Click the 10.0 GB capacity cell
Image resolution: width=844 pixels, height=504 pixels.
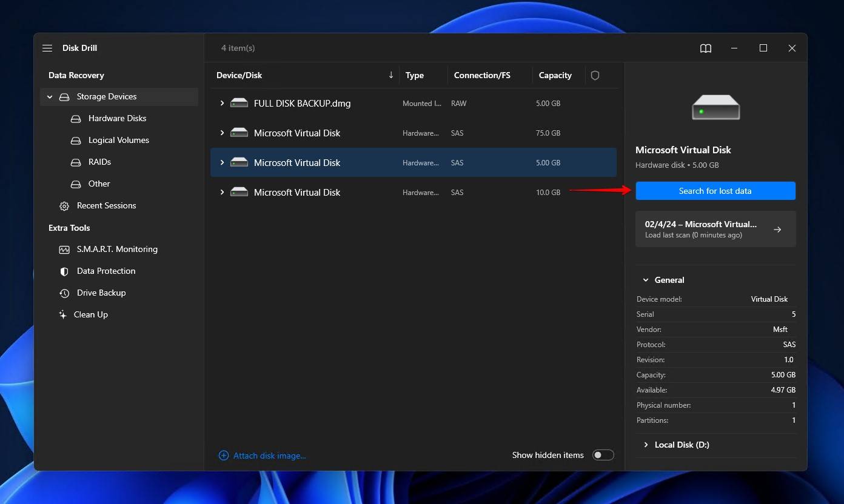(548, 193)
